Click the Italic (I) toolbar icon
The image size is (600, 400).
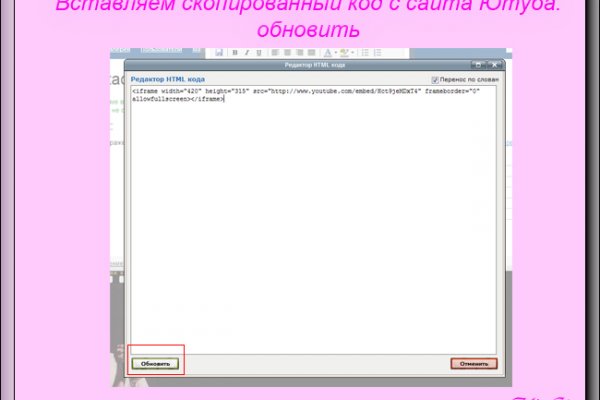pos(247,52)
